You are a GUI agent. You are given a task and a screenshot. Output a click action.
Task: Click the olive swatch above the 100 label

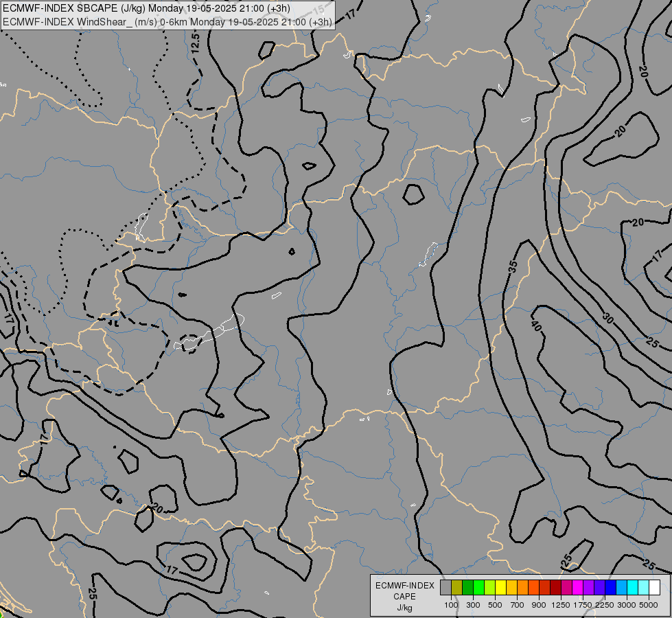pyautogui.click(x=457, y=588)
